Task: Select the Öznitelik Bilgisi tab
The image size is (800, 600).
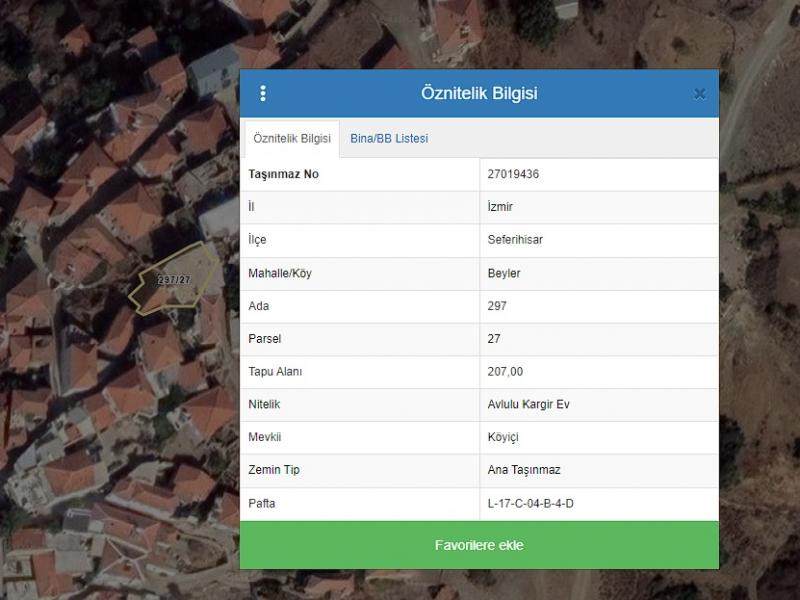Action: click(292, 138)
